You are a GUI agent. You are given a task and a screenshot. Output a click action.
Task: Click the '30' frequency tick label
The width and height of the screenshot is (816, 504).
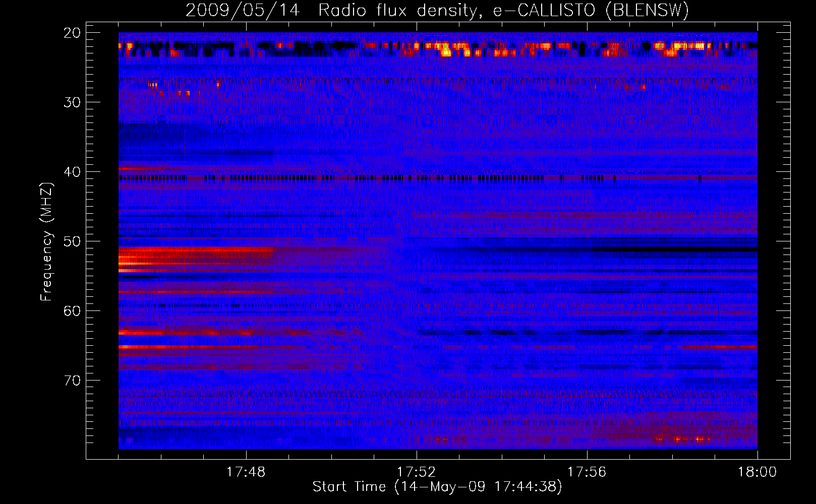tap(72, 102)
